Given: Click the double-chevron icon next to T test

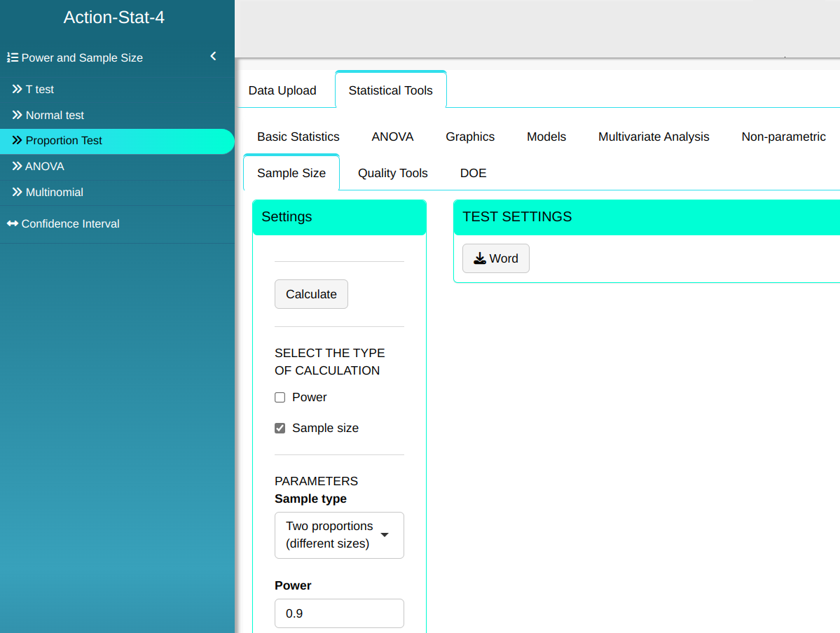Looking at the screenshot, I should [x=17, y=90].
